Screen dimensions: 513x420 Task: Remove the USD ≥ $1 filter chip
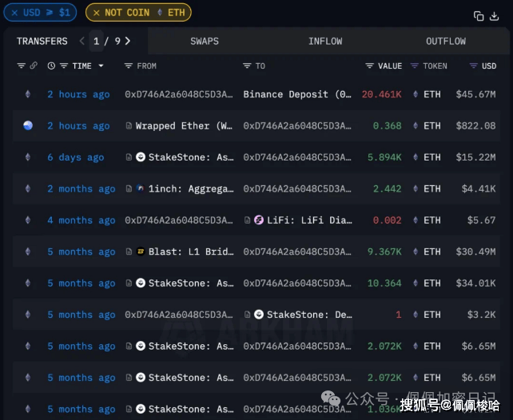(x=14, y=13)
